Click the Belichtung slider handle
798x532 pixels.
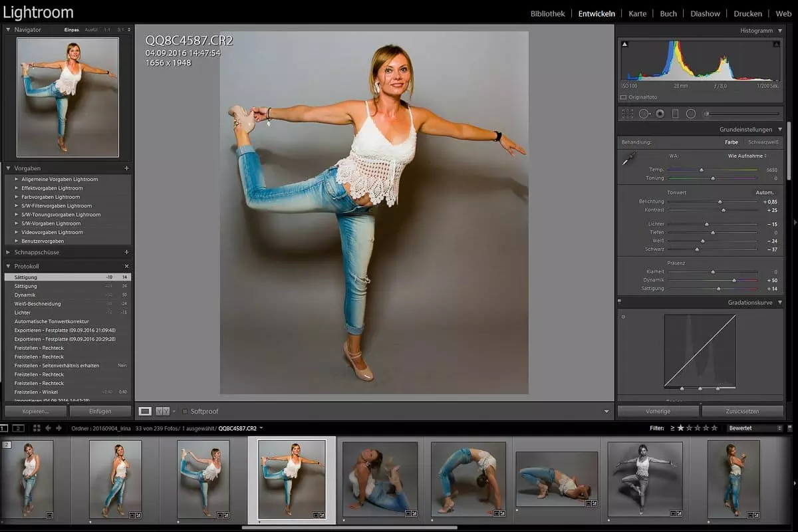click(x=720, y=201)
